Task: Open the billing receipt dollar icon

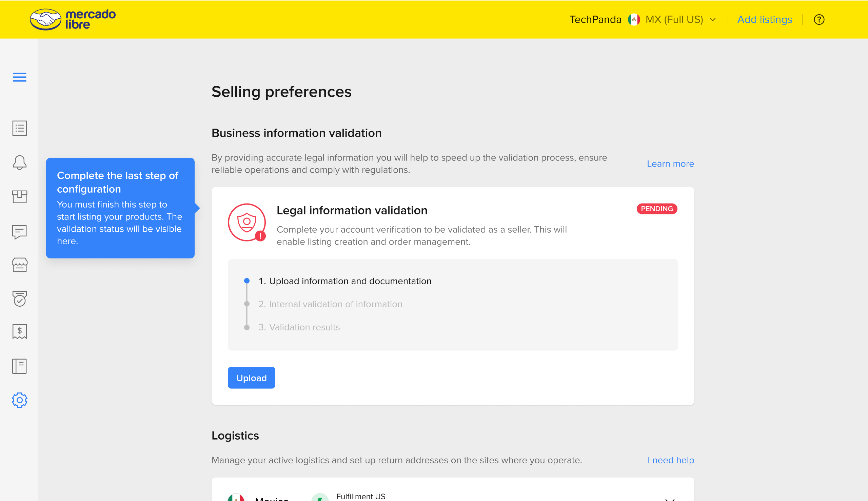Action: pos(20,332)
